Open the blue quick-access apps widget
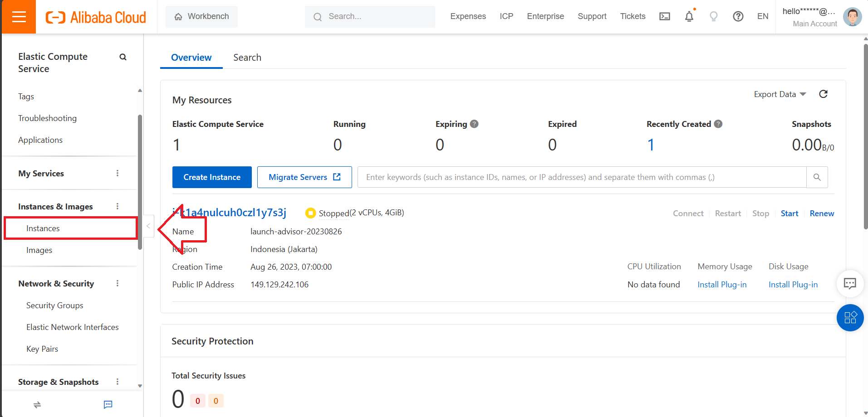868x417 pixels. 850,318
